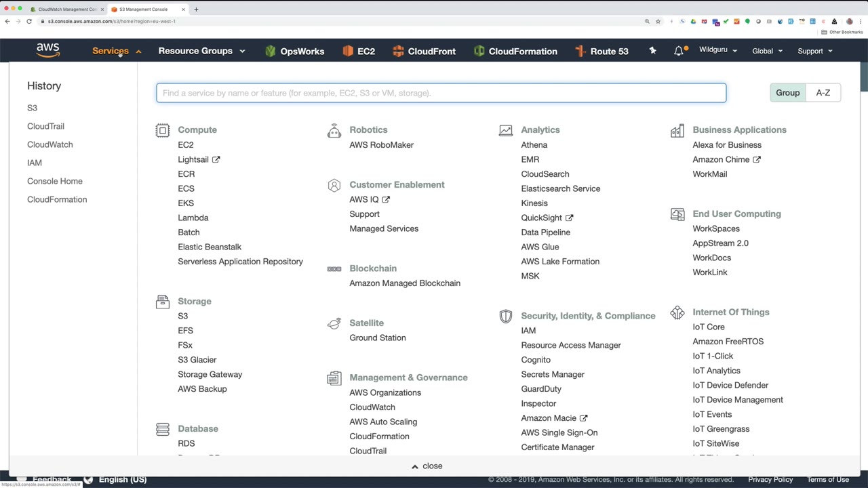Open the Global region selector
868x488 pixels.
point(768,51)
